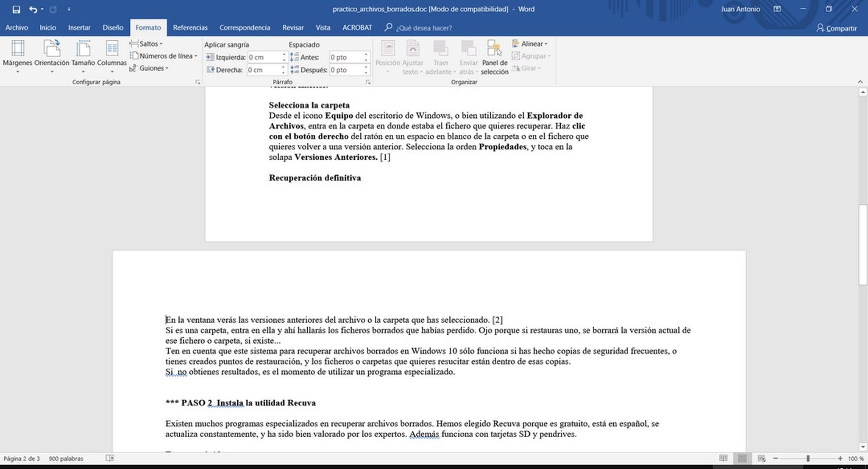Click the Antes spacing field
Screen dimensions: 868x469
[x=345, y=57]
